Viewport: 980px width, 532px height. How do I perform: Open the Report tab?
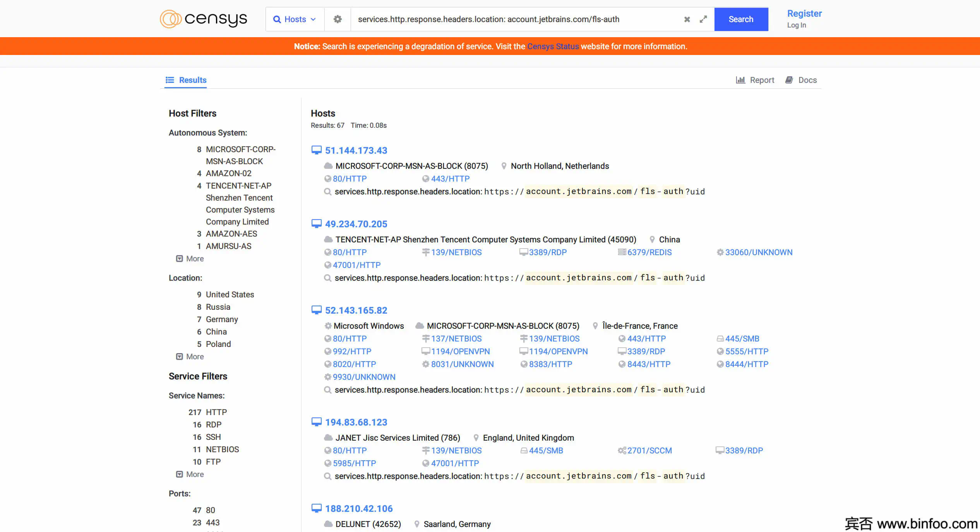(x=755, y=80)
